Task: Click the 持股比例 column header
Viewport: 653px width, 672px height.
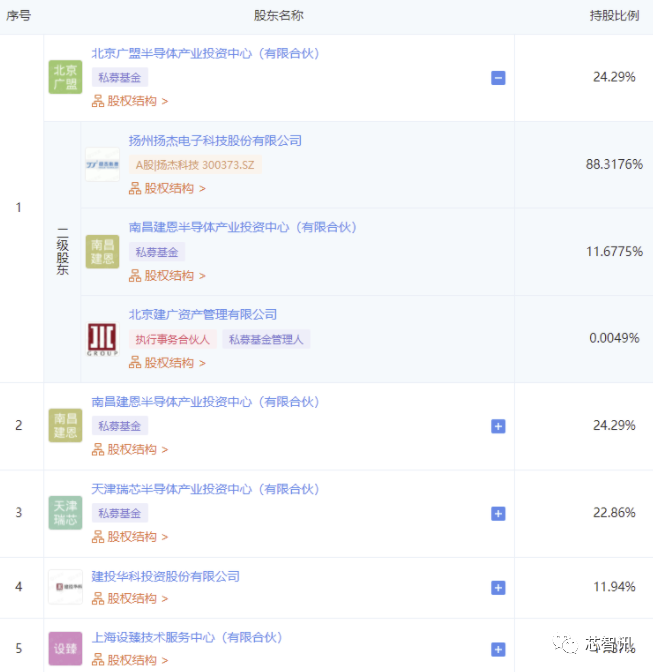Action: [614, 16]
